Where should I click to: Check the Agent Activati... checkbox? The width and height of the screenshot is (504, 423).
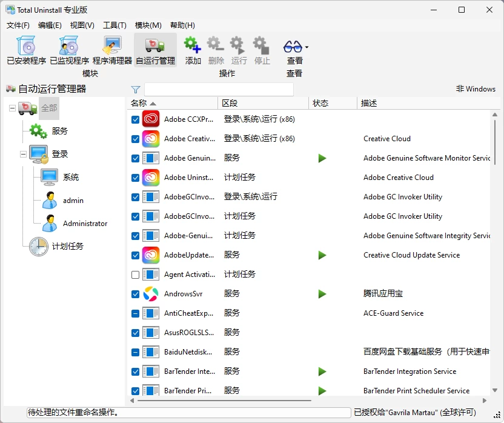point(135,275)
